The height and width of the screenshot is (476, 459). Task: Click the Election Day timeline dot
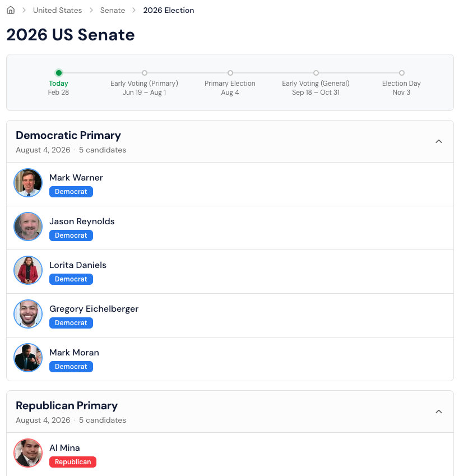click(402, 73)
